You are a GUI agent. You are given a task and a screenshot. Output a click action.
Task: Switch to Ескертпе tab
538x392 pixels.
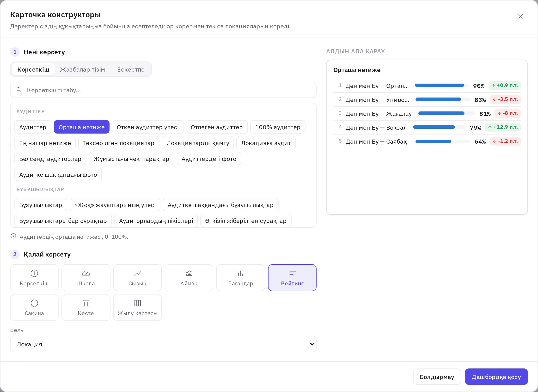(x=131, y=69)
